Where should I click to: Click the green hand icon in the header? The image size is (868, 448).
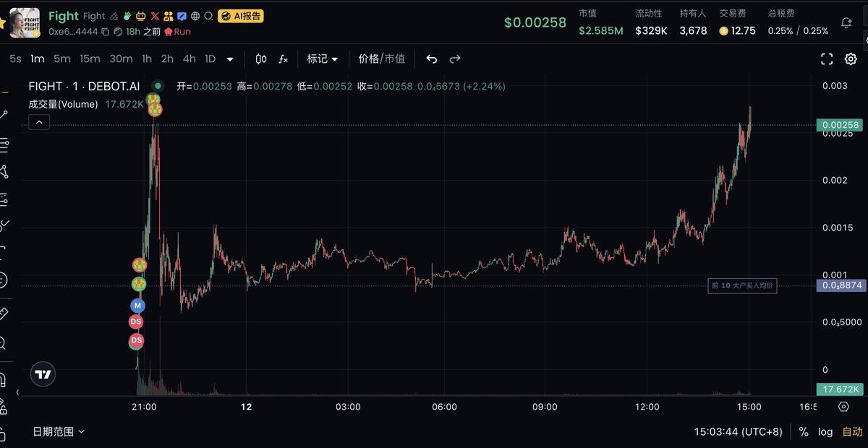click(x=127, y=16)
